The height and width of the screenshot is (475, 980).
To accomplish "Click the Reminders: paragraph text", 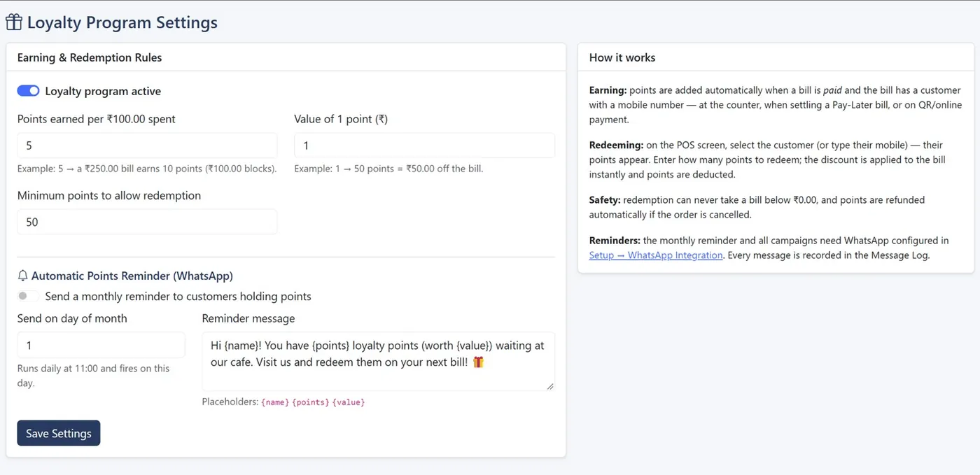I will (x=769, y=248).
